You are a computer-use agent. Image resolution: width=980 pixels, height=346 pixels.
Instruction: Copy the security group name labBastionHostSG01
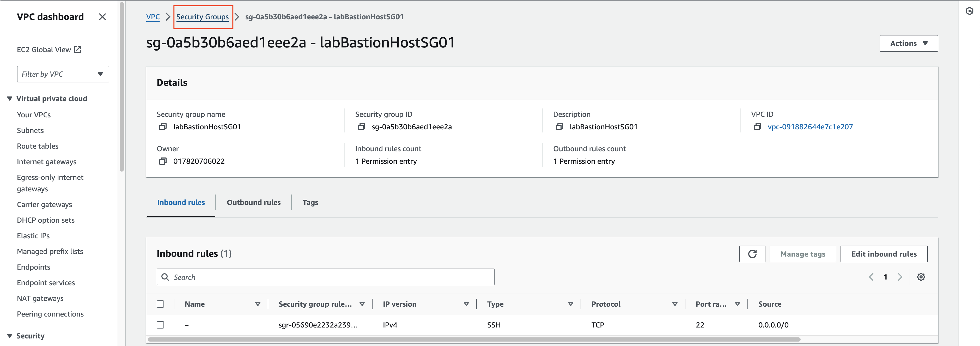click(x=163, y=127)
